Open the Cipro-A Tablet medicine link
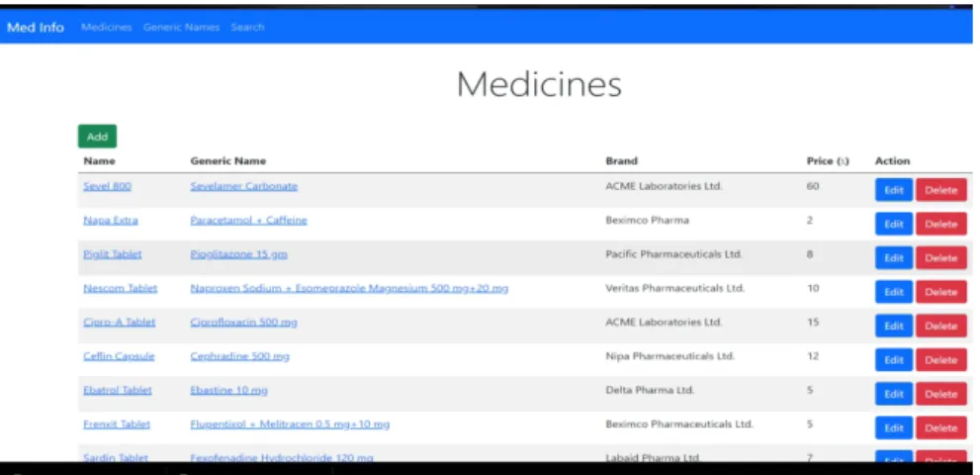The image size is (980, 475). pyautogui.click(x=119, y=323)
